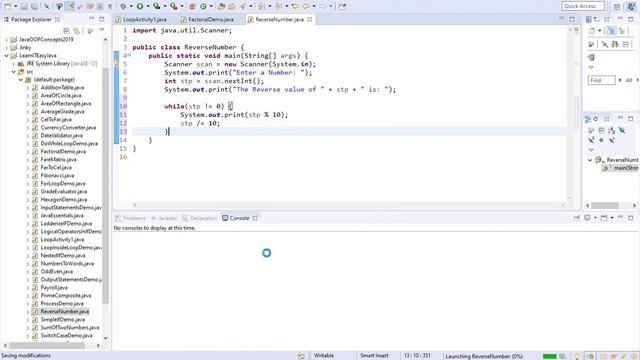Toggle Scheduled view in Task List
Screen dimensions: 640x360
[622, 31]
